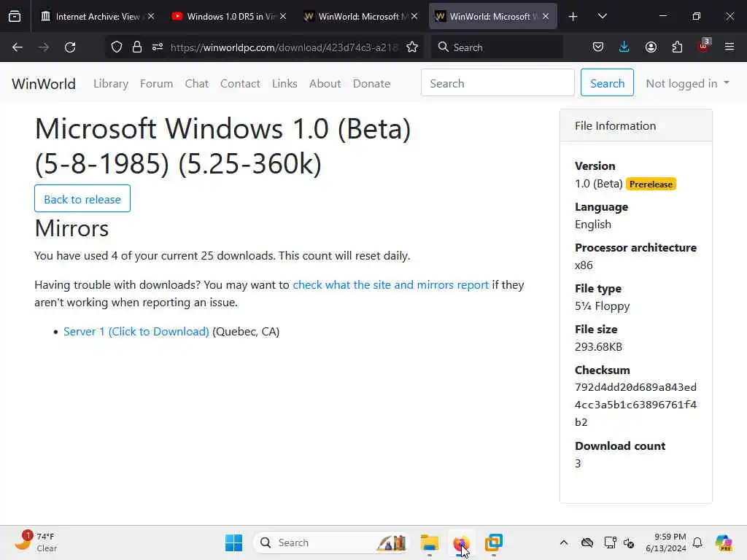Open the Extensions puzzle icon

coord(677,47)
